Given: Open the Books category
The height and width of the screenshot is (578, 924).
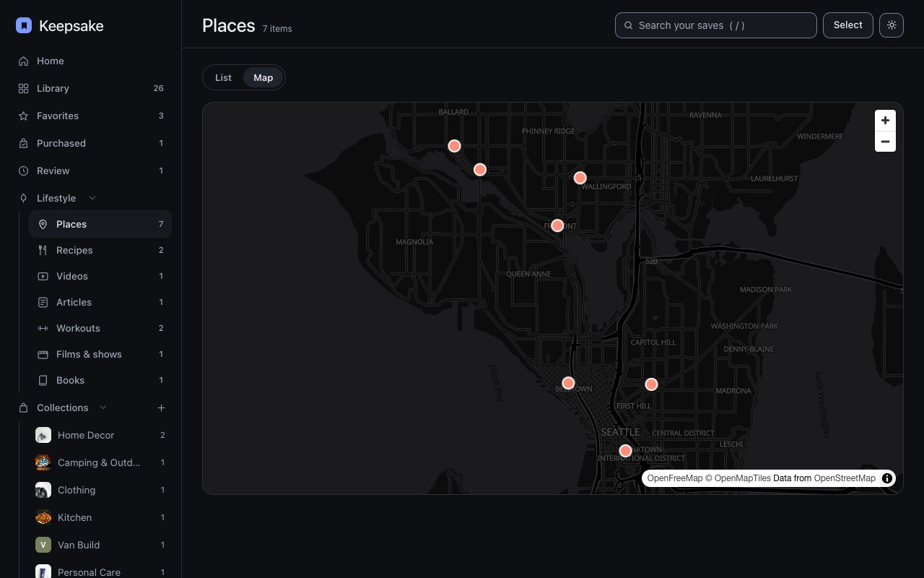Looking at the screenshot, I should tap(100, 381).
